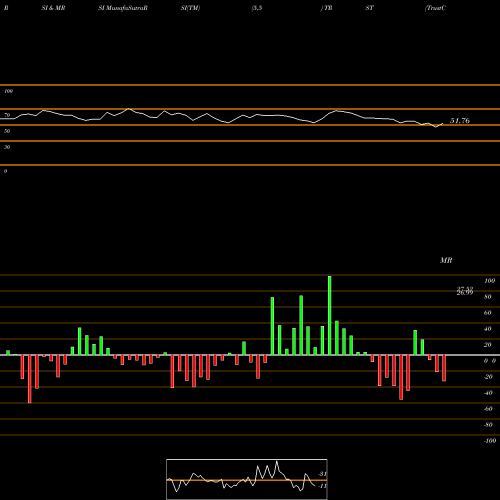
Task: Click the RSI axis label 100
Action: 8,91
